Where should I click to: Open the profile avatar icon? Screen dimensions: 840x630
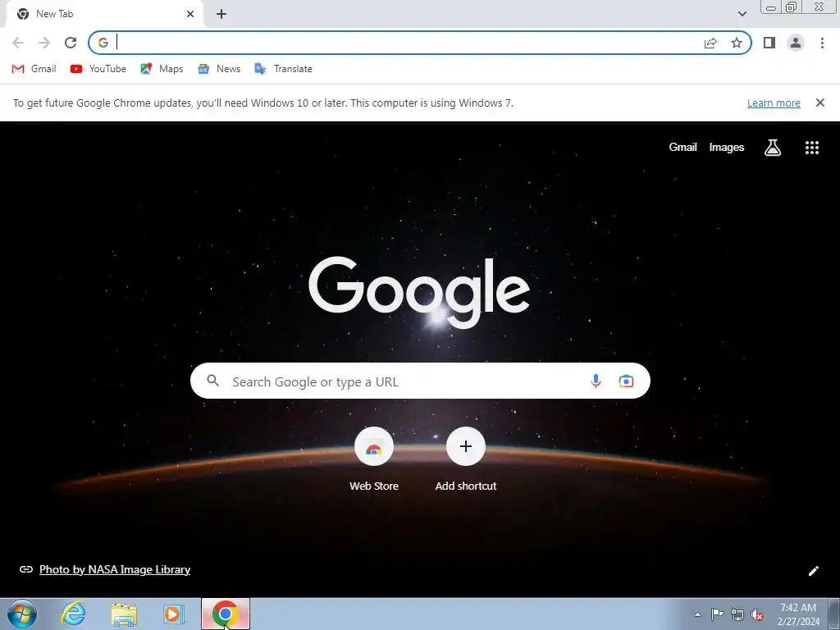[x=796, y=43]
